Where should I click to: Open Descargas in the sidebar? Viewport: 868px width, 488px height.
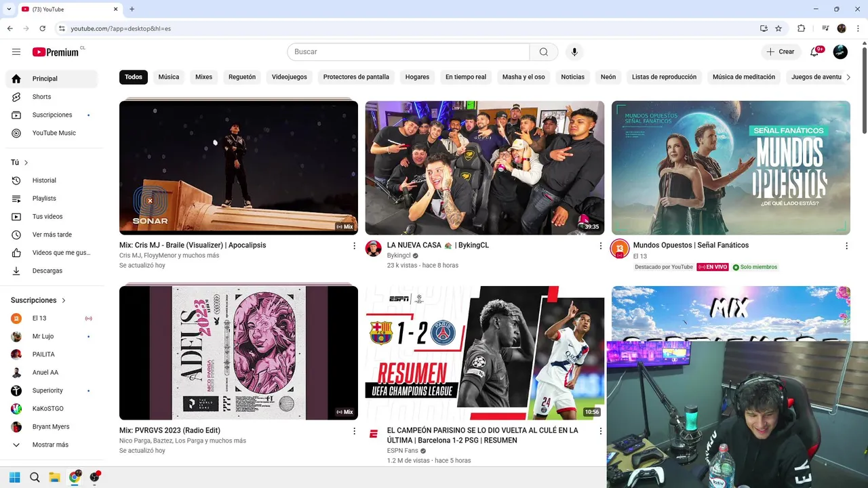[x=52, y=270]
